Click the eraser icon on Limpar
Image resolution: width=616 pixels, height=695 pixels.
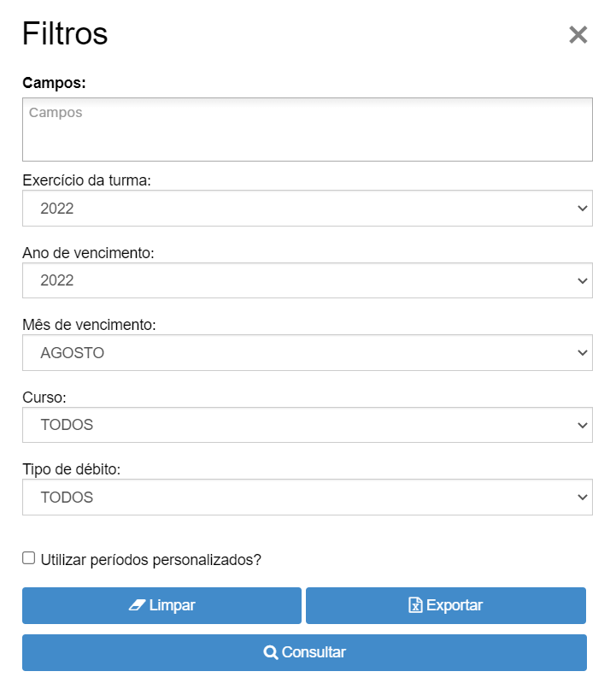(137, 605)
